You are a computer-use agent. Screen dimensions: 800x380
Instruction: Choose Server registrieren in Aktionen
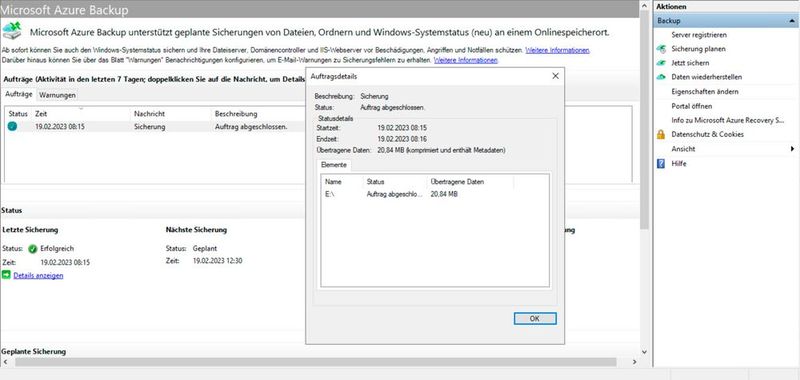click(x=699, y=35)
